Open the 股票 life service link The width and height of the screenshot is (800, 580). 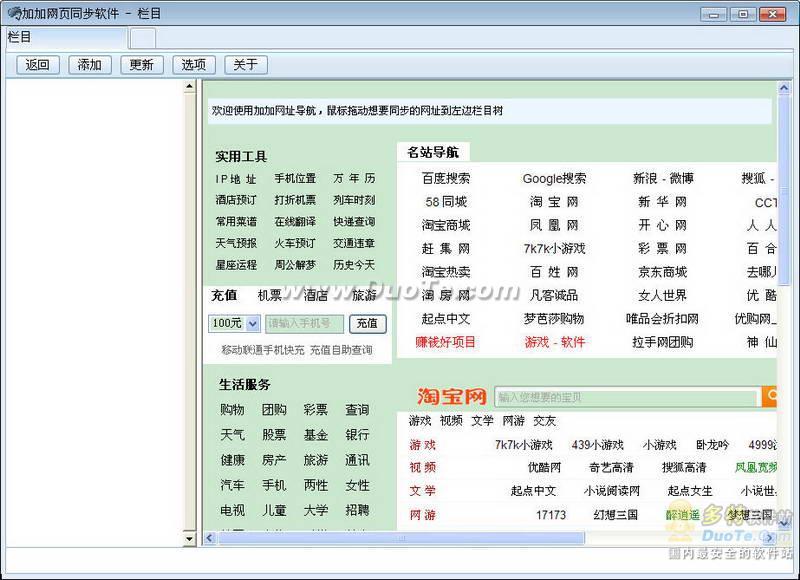pyautogui.click(x=274, y=435)
